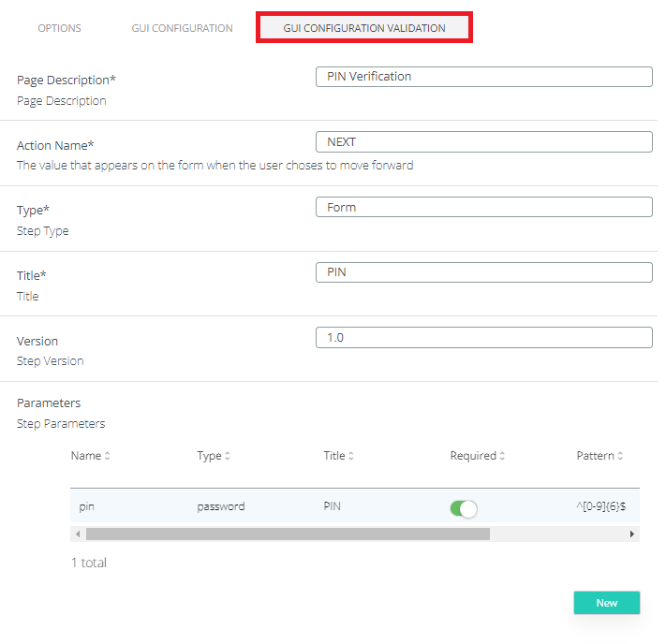Click the password type cell
This screenshot has height=644, width=666.
pos(220,506)
